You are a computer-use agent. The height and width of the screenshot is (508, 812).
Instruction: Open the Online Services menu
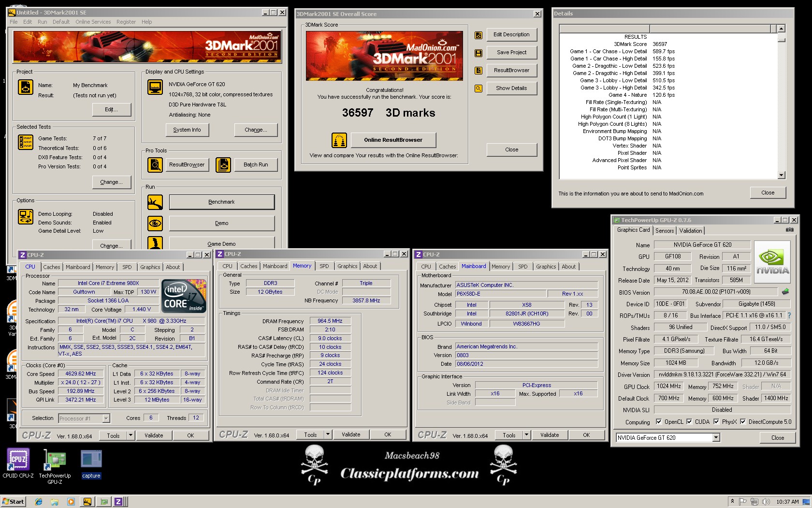pos(93,22)
